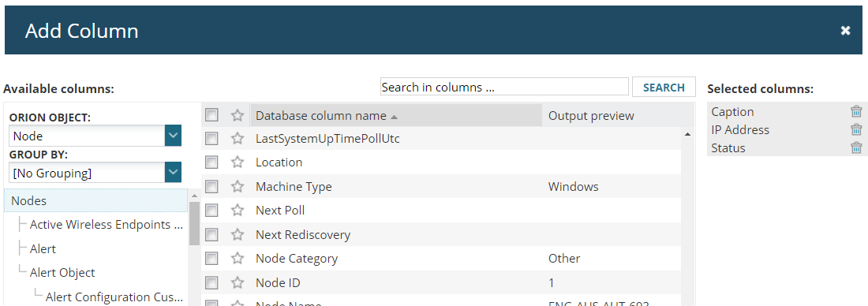Trash the Status selected column
The height and width of the screenshot is (306, 868).
coord(856,147)
